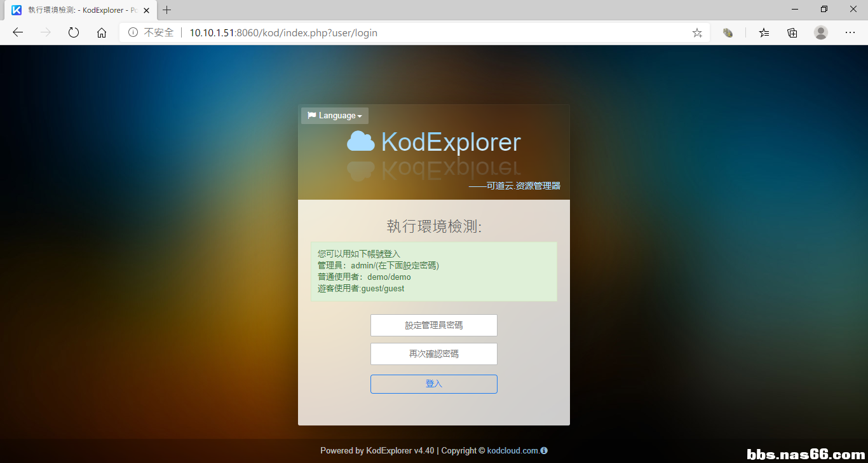View site security info icon
Viewport: 868px width, 463px height.
coord(133,32)
